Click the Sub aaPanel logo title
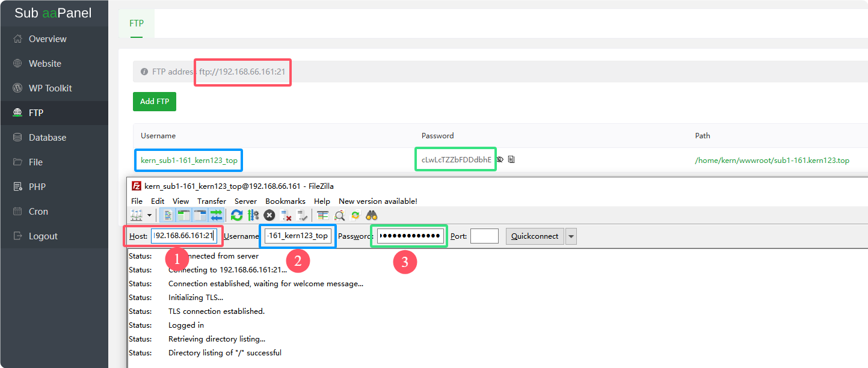 (x=53, y=13)
